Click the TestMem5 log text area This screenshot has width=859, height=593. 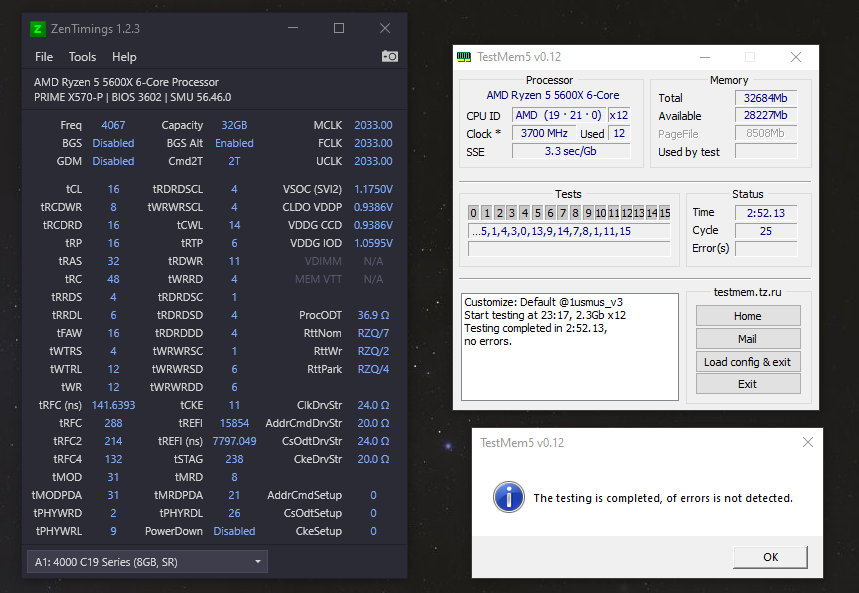coord(570,347)
